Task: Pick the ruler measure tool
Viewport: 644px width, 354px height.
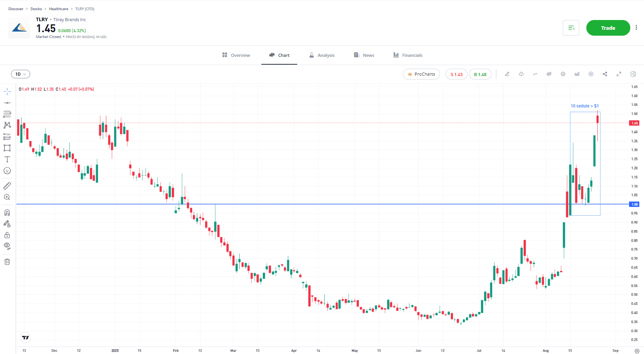Action: pos(7,186)
